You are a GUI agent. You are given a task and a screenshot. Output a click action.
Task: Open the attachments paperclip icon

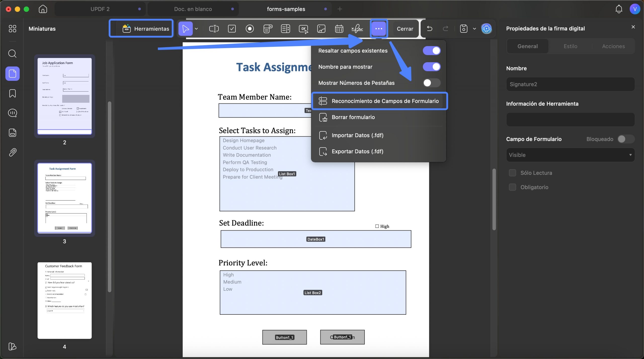point(12,152)
